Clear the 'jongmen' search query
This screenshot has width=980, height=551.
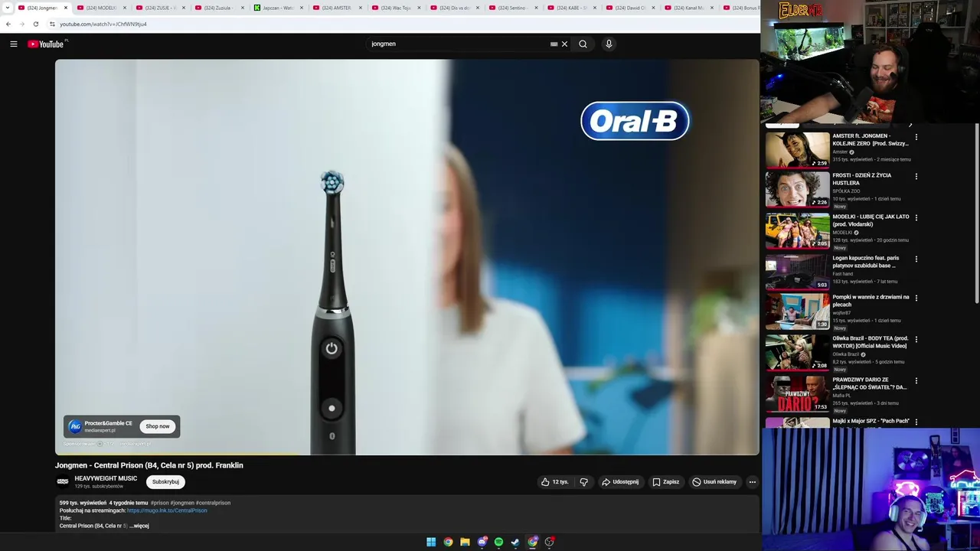564,44
